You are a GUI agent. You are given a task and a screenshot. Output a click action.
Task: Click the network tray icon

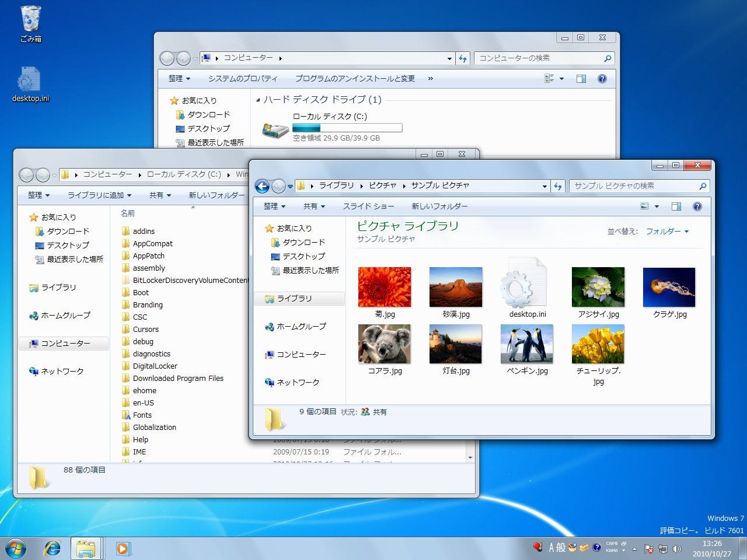pos(663,548)
